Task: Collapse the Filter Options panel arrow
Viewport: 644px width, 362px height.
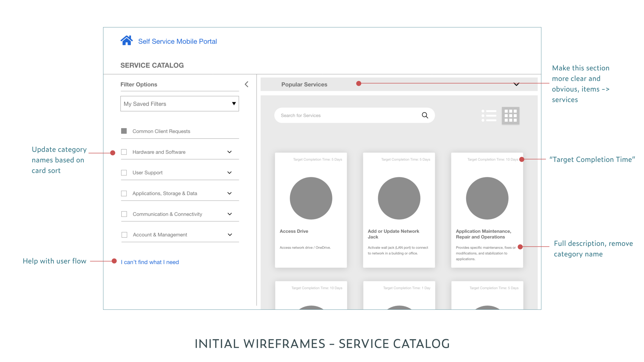Action: 247,84
